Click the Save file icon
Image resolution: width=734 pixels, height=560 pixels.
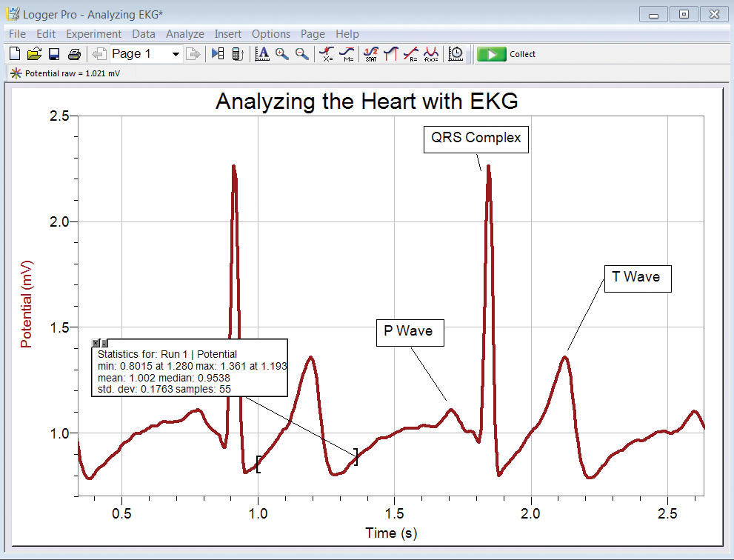click(x=54, y=54)
